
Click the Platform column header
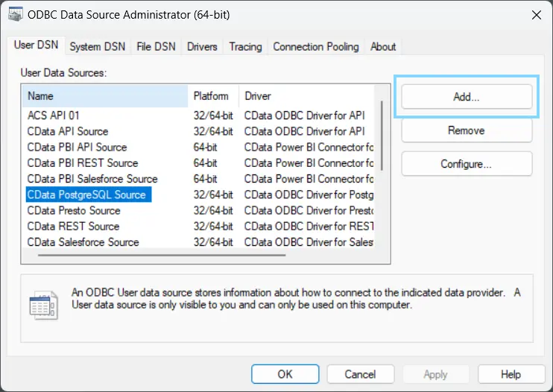pos(212,96)
